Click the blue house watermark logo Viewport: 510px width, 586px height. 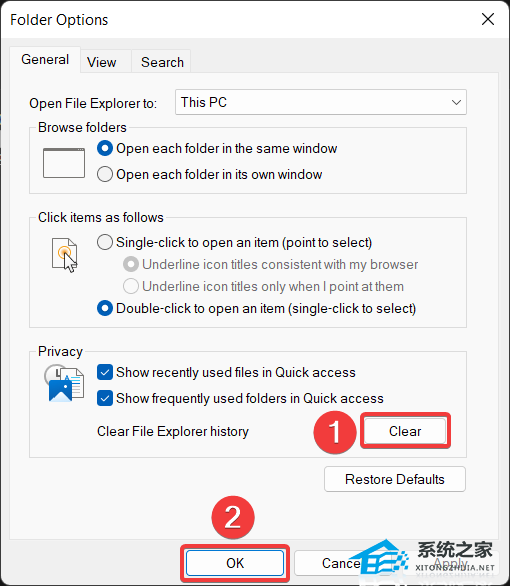(x=380, y=557)
